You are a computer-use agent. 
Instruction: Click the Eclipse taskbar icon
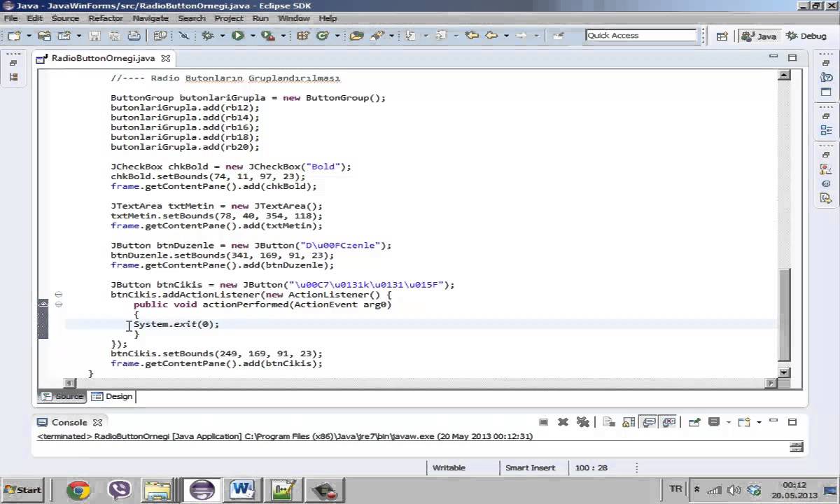[x=202, y=490]
